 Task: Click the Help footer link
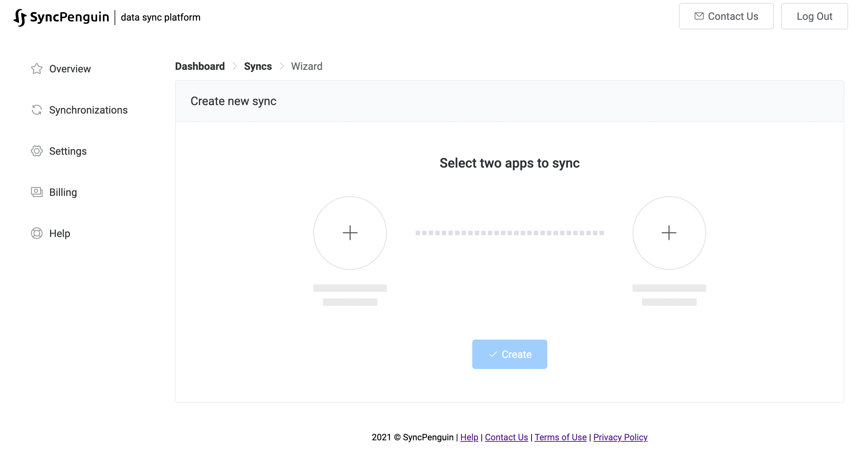[469, 437]
